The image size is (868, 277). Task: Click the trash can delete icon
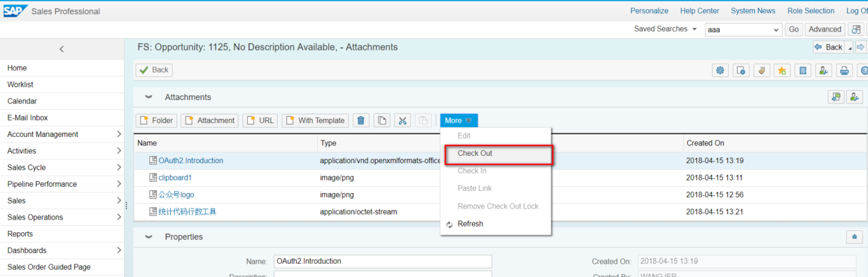click(360, 120)
